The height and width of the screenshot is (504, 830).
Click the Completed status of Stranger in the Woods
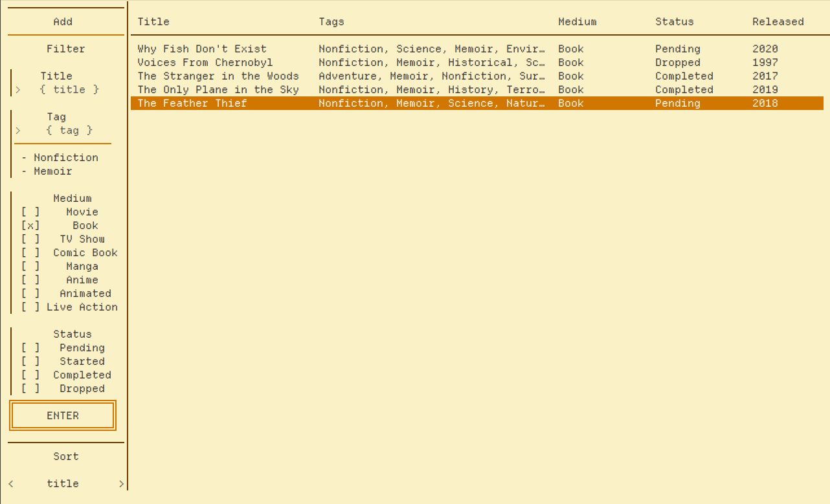tap(684, 76)
